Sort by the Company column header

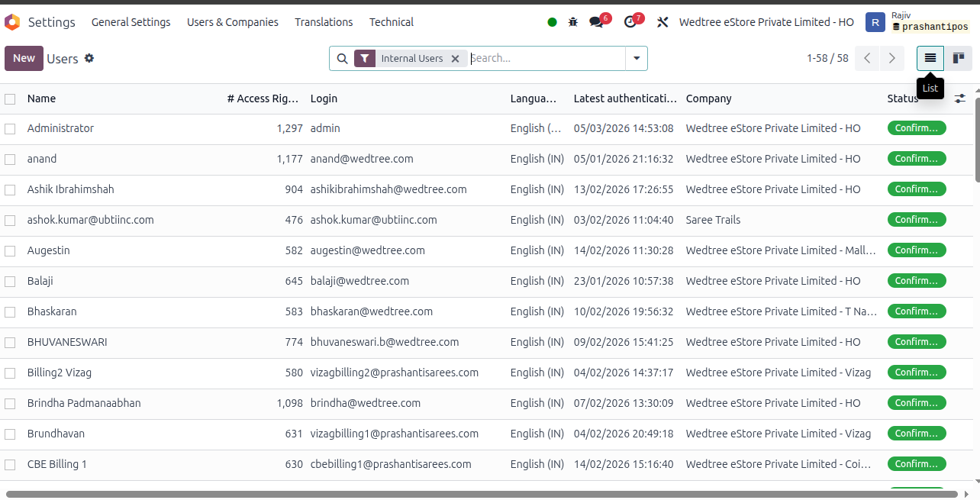click(x=709, y=98)
